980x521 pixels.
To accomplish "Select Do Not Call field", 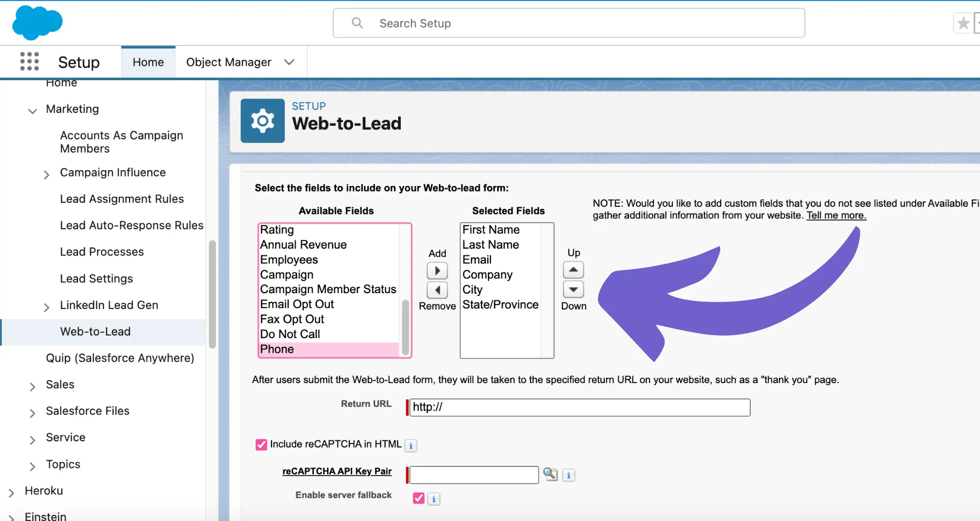I will tap(290, 334).
